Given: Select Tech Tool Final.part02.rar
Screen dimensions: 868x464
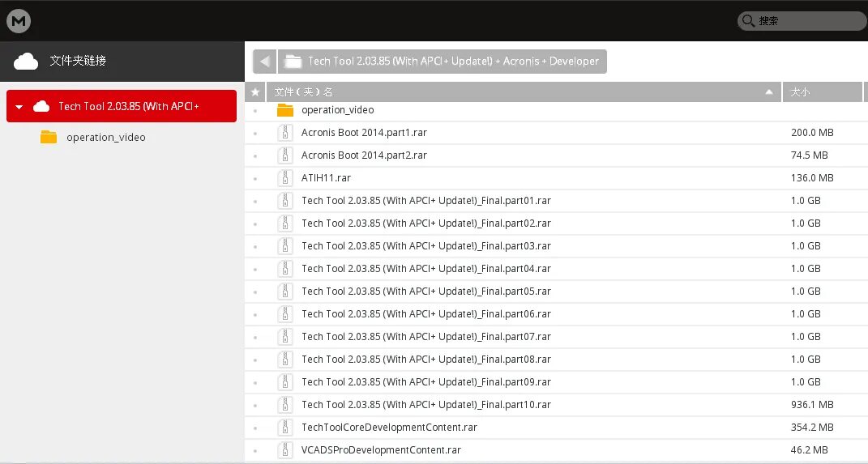Looking at the screenshot, I should tap(426, 223).
